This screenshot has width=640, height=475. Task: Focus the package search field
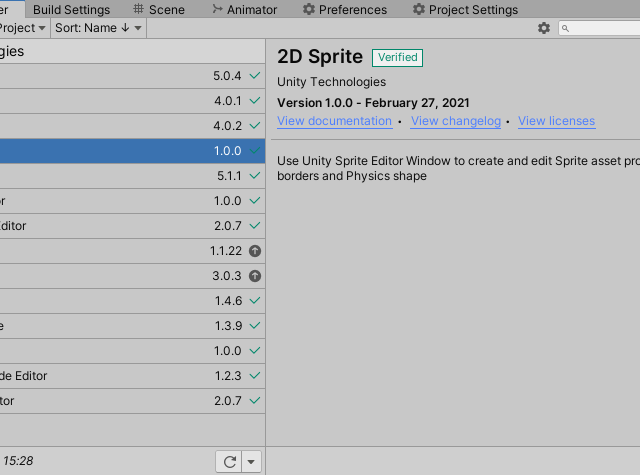pos(599,28)
